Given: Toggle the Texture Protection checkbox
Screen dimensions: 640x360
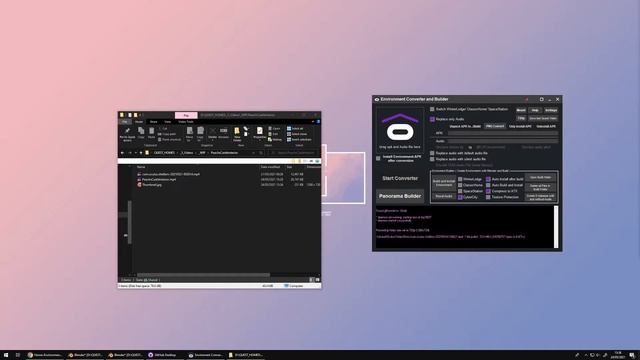Looking at the screenshot, I should (488, 197).
